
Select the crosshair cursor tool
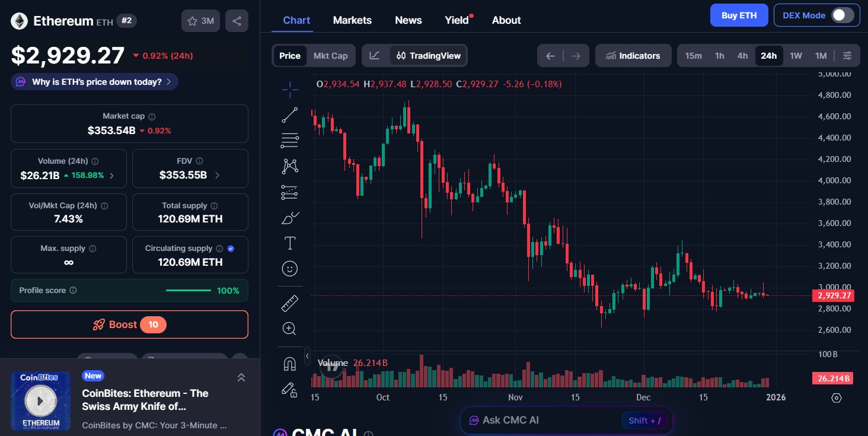[290, 90]
